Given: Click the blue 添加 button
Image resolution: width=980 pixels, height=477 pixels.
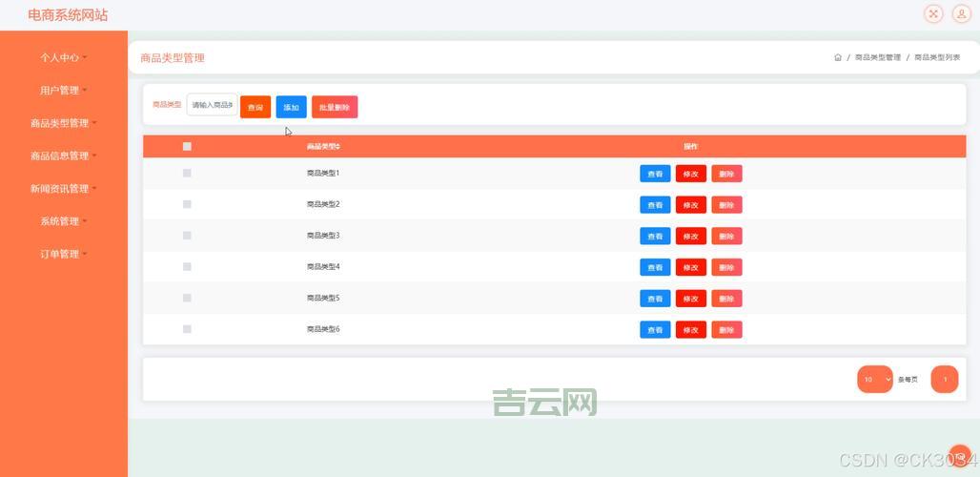Looking at the screenshot, I should coord(291,108).
